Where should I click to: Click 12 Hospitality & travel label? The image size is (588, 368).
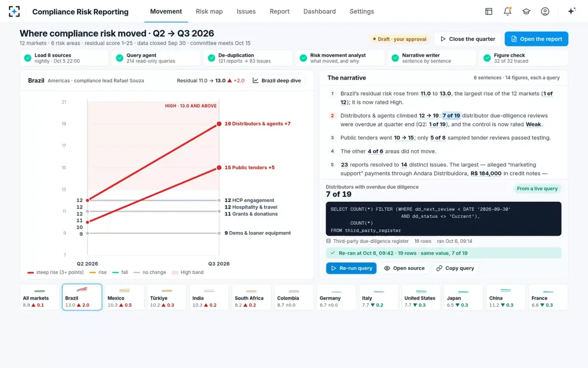click(251, 207)
